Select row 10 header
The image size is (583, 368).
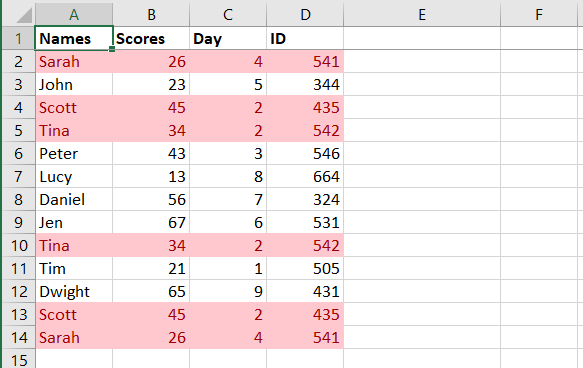tap(19, 245)
